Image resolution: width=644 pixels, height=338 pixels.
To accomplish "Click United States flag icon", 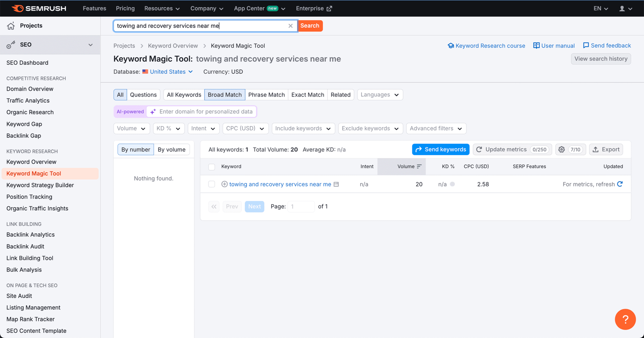I will 145,72.
